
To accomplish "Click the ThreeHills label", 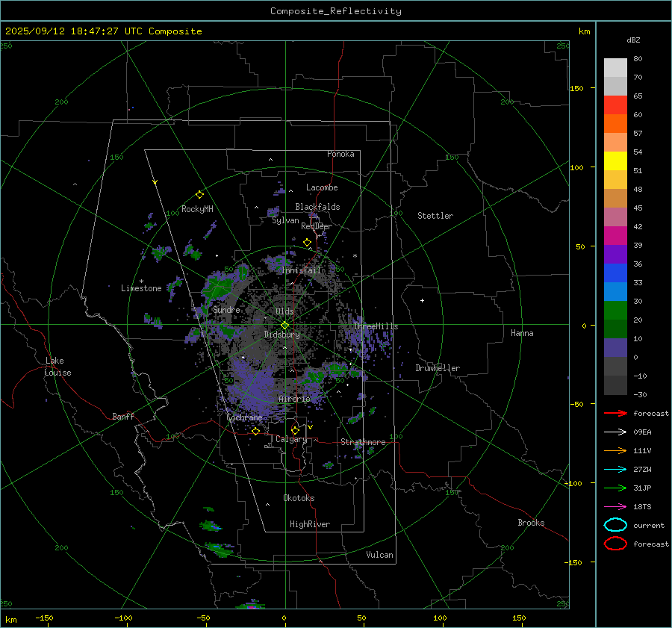I will click(376, 326).
